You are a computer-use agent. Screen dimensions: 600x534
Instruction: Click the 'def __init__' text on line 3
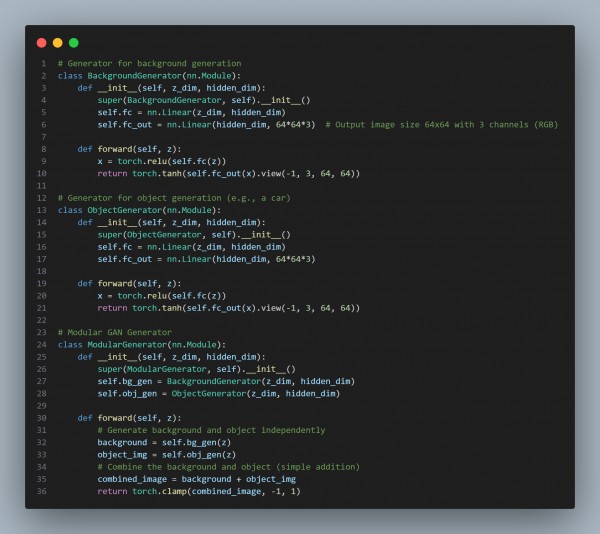(107, 88)
